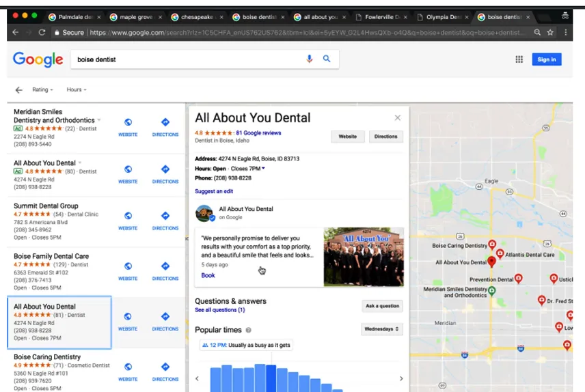Expand hours next to Closes 7PM
Image resolution: width=585 pixels, height=392 pixels.
click(x=263, y=168)
